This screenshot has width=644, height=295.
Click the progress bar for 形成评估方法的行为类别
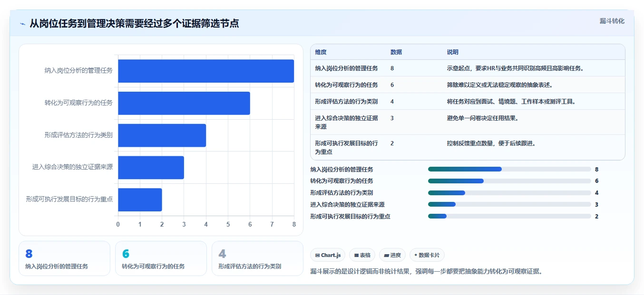[509, 193]
